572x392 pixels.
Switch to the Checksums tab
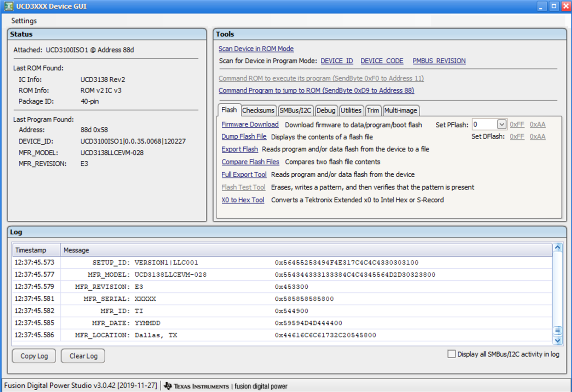259,110
